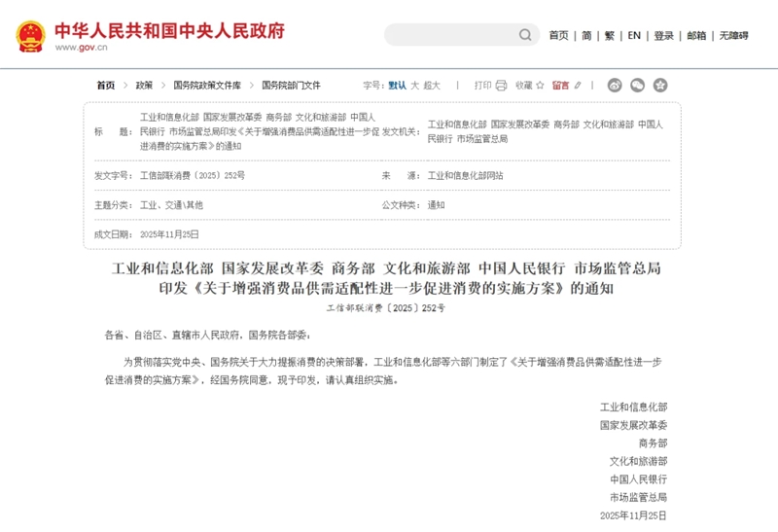The height and width of the screenshot is (532, 778).
Task: Click the national emblem logo
Action: 30,36
